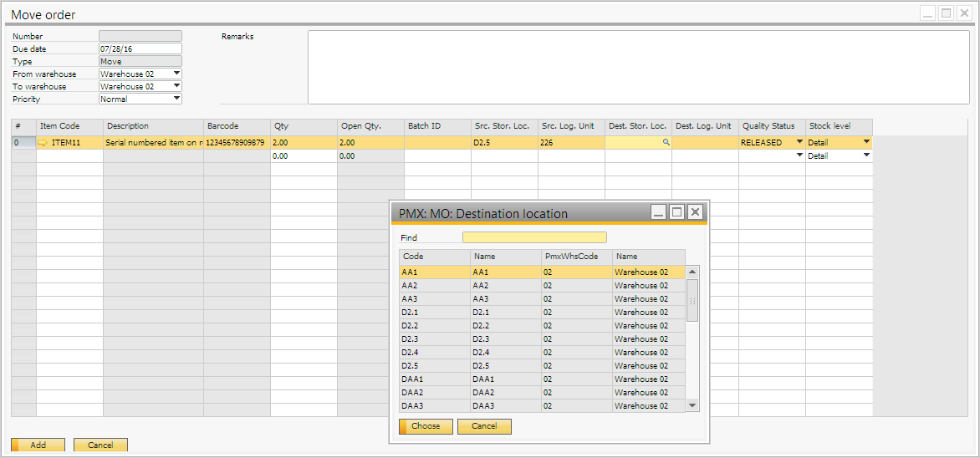Image resolution: width=980 pixels, height=458 pixels.
Task: Expand the Priority dropdown
Action: (176, 99)
